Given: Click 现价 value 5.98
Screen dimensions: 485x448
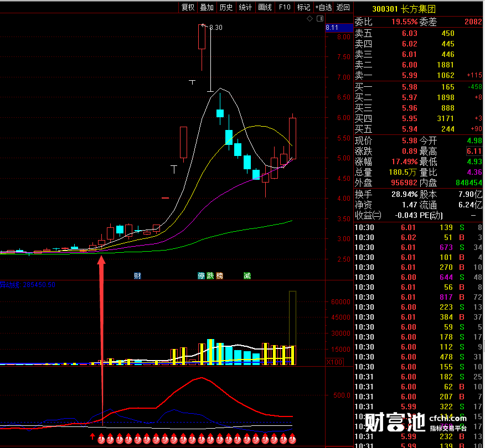Looking at the screenshot, I should 410,140.
